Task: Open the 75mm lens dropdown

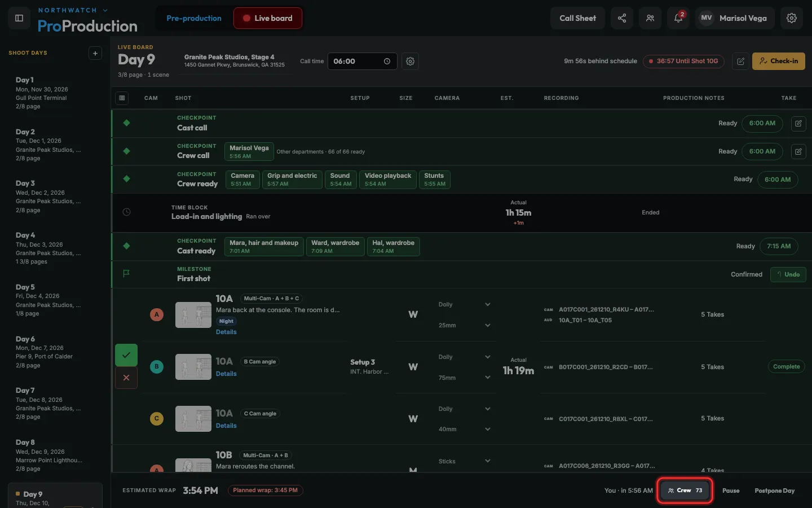Action: coord(465,378)
